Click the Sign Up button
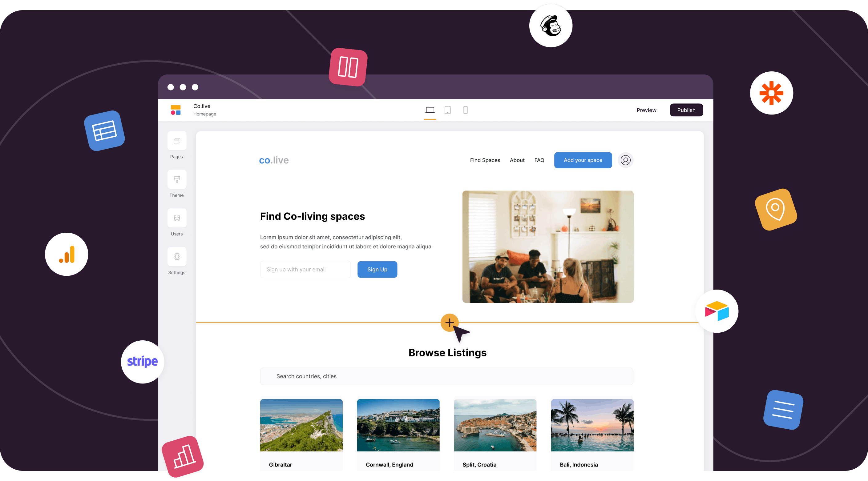 [377, 270]
